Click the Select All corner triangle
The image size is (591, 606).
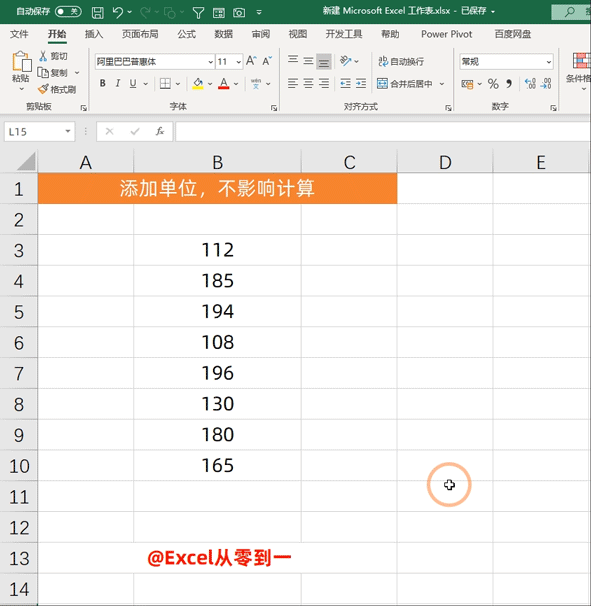pos(26,162)
